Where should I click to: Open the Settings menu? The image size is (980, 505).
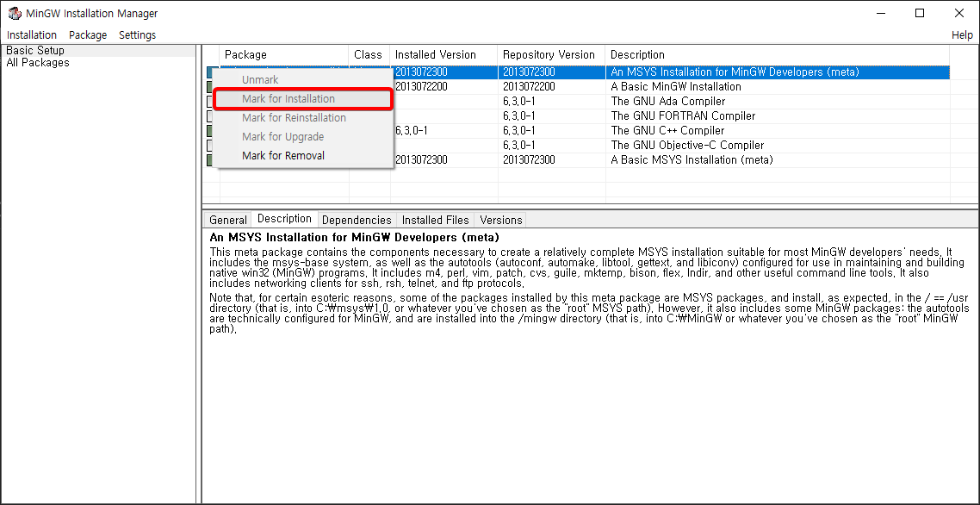click(138, 35)
